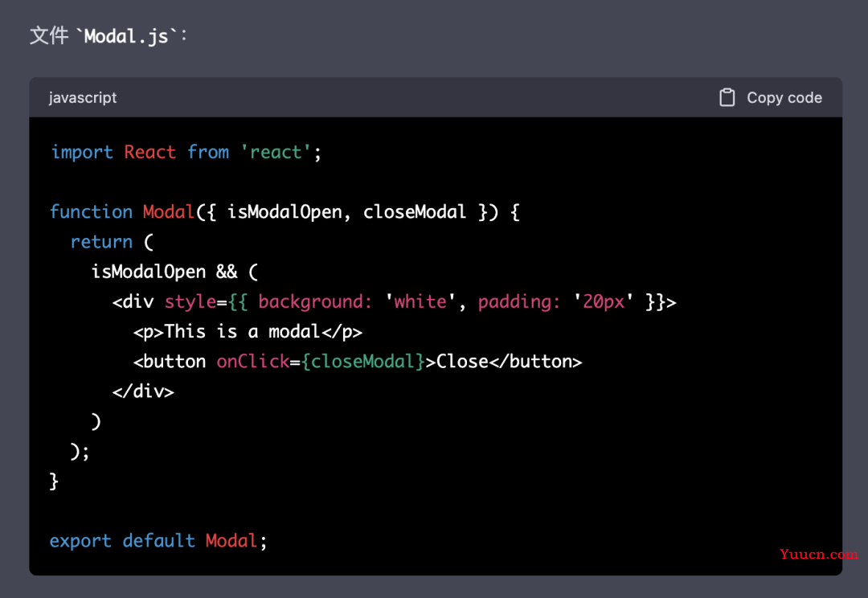868x598 pixels.
Task: Click the onClick attribute in button tag
Action: (x=253, y=362)
